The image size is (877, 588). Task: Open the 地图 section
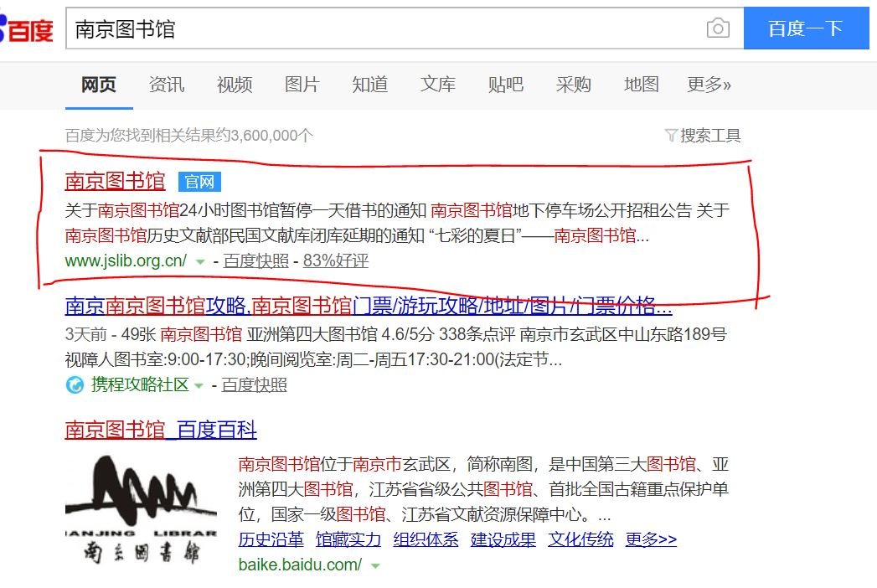coord(640,85)
